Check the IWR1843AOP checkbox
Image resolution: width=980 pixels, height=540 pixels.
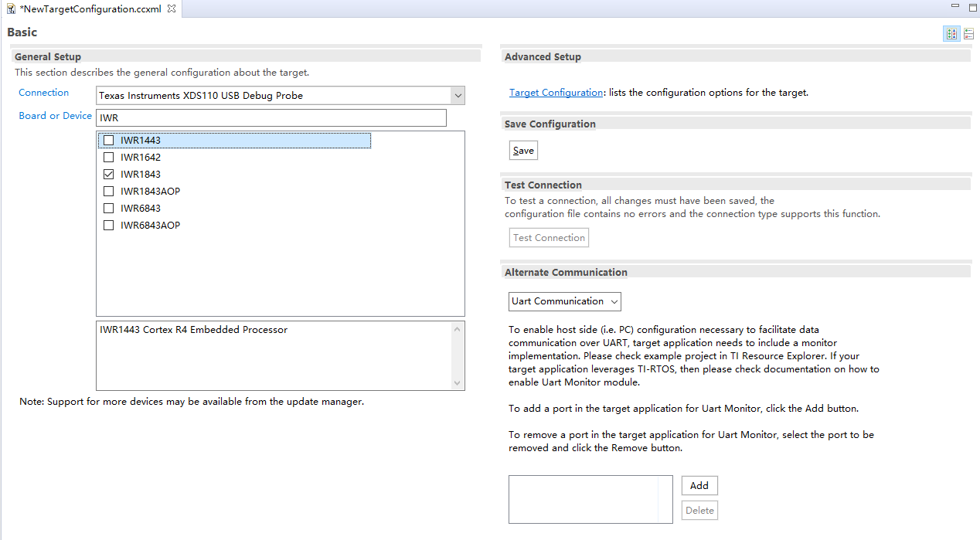(x=108, y=192)
